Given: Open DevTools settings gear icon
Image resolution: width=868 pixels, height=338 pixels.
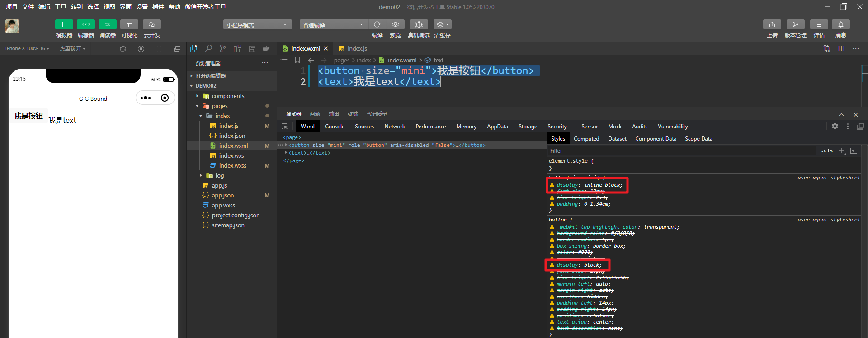Looking at the screenshot, I should click(835, 127).
